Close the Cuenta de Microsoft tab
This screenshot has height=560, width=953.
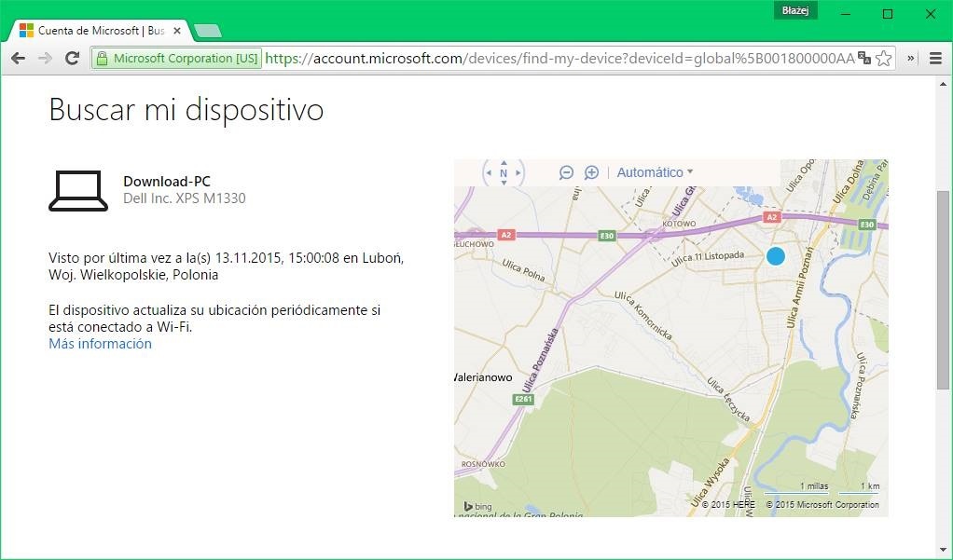(177, 31)
